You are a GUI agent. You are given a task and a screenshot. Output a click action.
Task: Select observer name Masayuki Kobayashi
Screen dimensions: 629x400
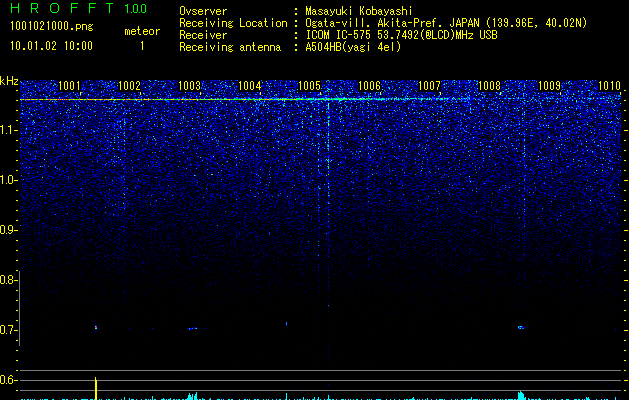tap(359, 11)
